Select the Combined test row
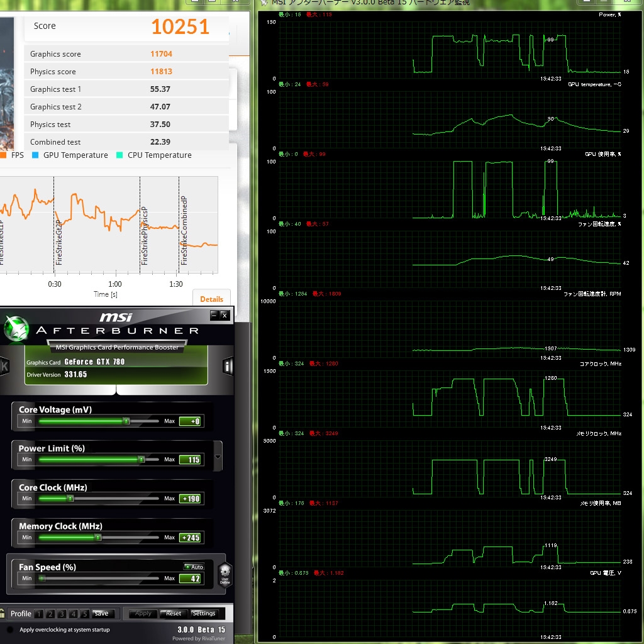This screenshot has height=644, width=644. coord(126,142)
